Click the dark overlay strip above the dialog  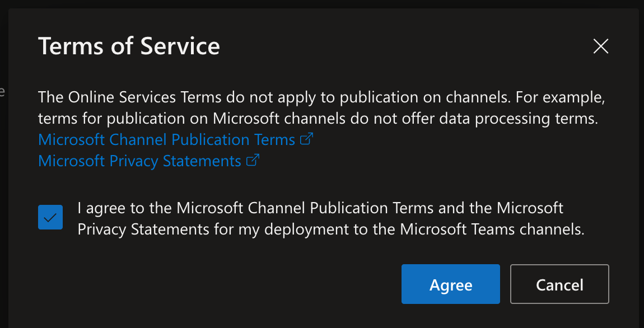pyautogui.click(x=322, y=3)
